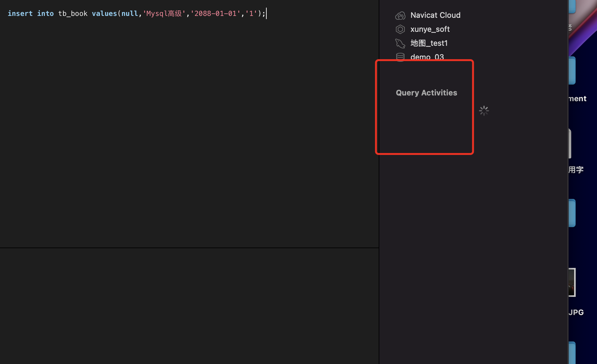Click the tb_book table name in the query

coord(73,14)
